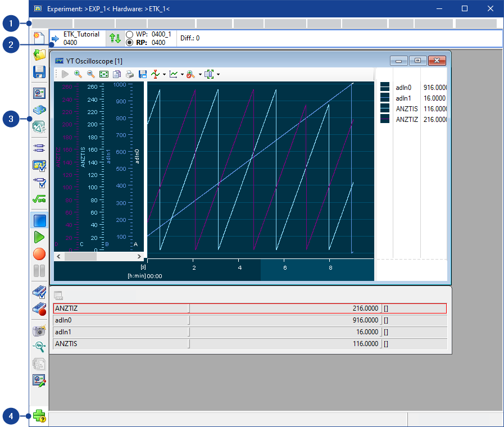Select the WP working page radio button

point(130,34)
